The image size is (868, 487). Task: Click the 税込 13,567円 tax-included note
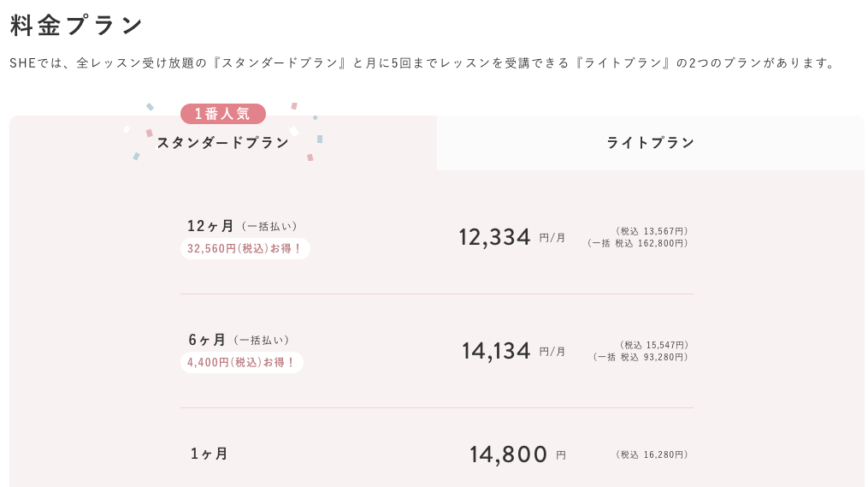[x=652, y=231]
